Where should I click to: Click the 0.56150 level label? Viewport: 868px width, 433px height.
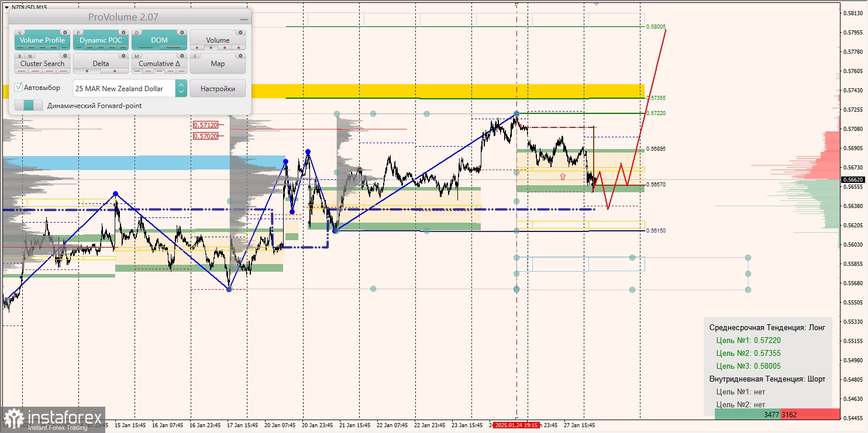pos(656,230)
